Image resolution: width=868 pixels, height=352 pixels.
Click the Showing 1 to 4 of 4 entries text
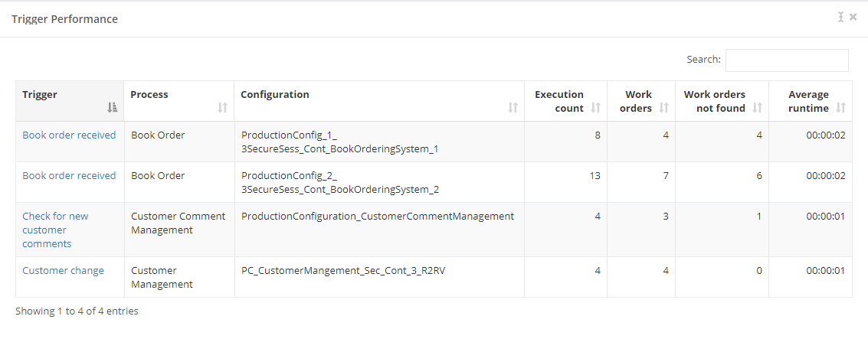point(77,311)
